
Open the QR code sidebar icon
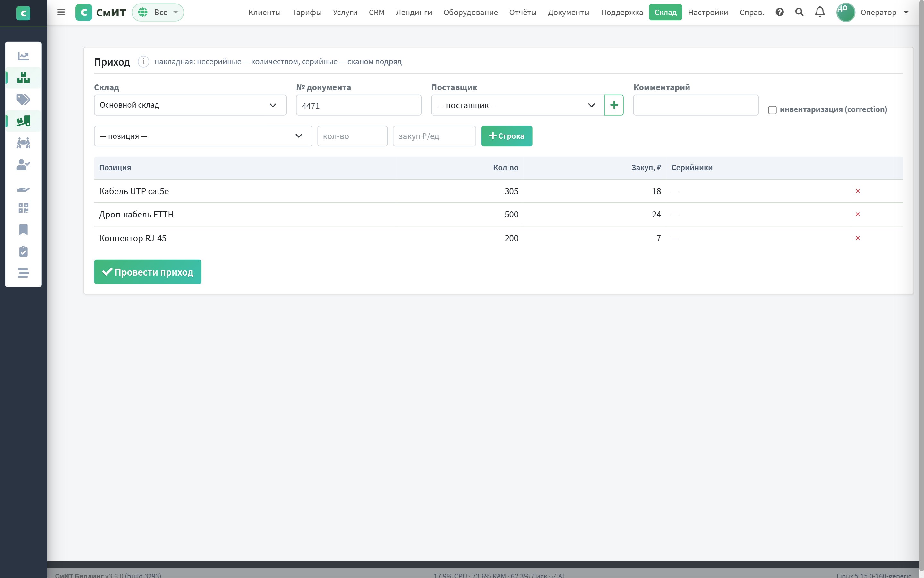23,208
